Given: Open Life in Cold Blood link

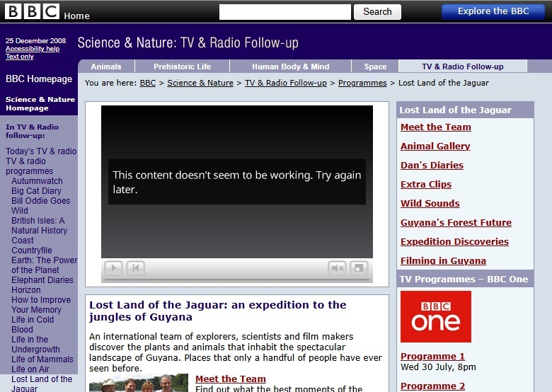Looking at the screenshot, I should click(x=33, y=325).
